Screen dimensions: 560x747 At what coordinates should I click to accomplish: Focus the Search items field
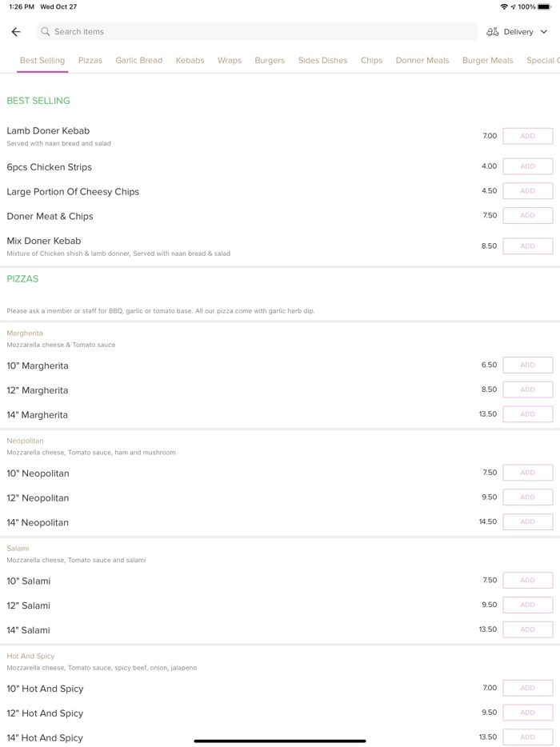click(x=256, y=32)
